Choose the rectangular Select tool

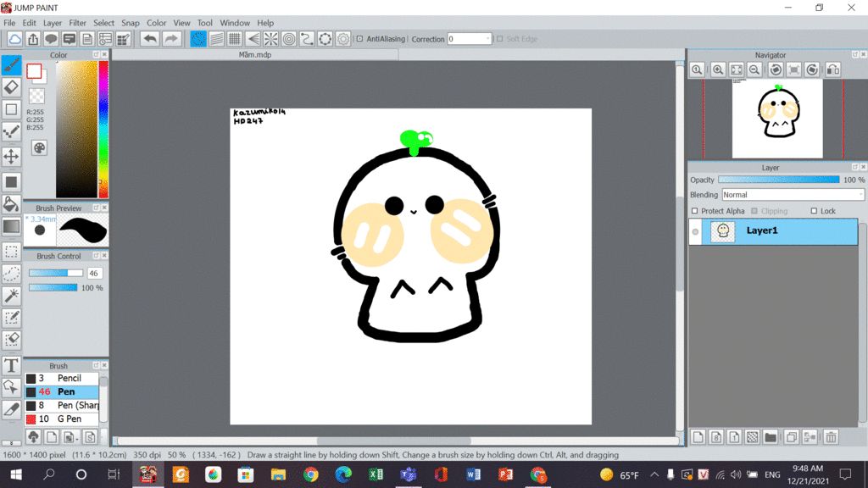click(11, 252)
